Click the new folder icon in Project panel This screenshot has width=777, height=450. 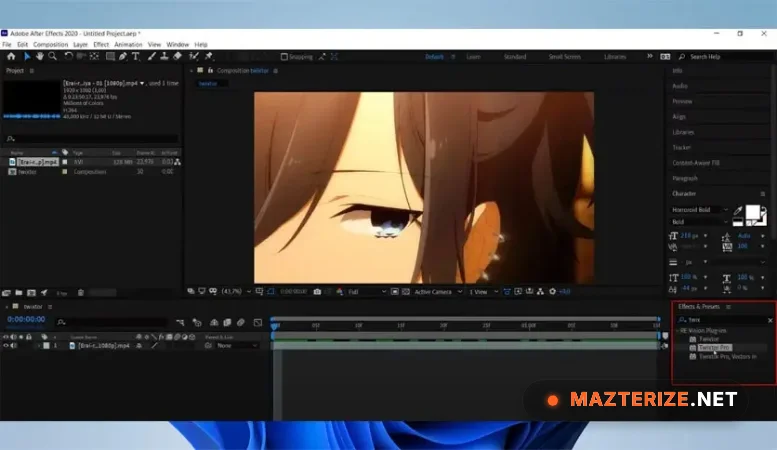19,293
